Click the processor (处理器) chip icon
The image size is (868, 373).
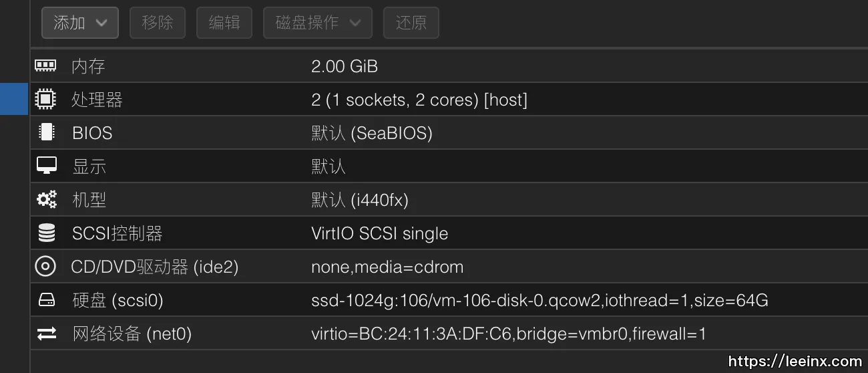pos(45,100)
